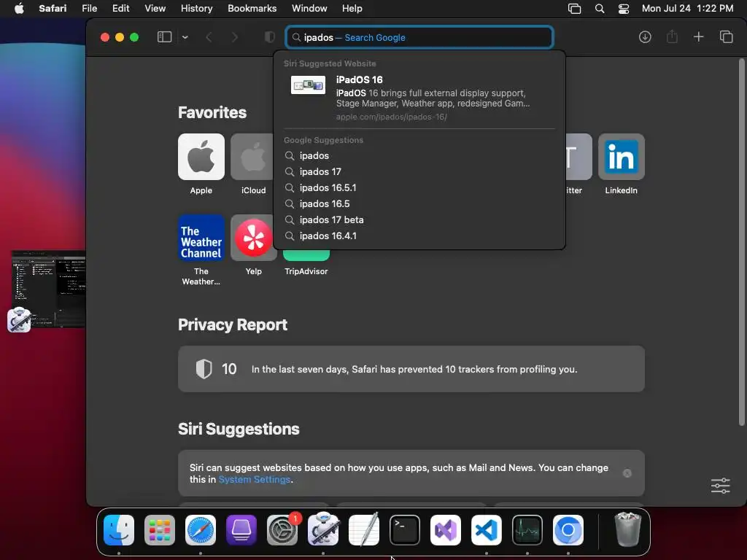
Task: Open the Privacy Report tracker card
Action: [411, 369]
